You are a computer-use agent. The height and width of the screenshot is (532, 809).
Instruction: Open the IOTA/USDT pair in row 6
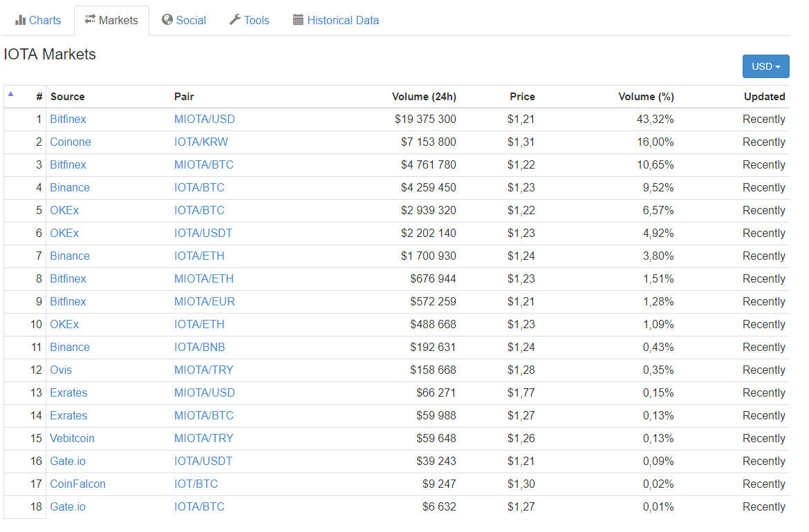203,233
